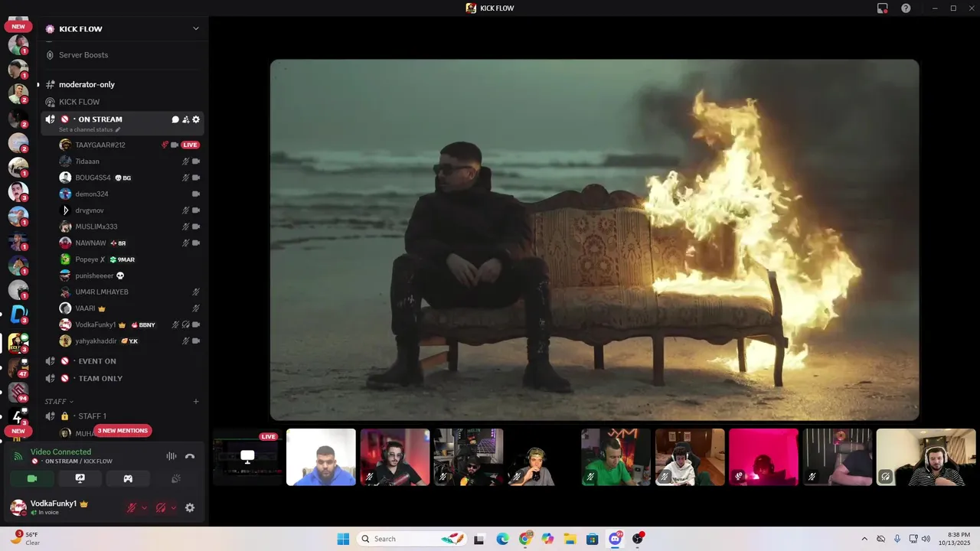The image size is (980, 551).
Task: Open File Explorer from taskbar
Action: tap(570, 539)
